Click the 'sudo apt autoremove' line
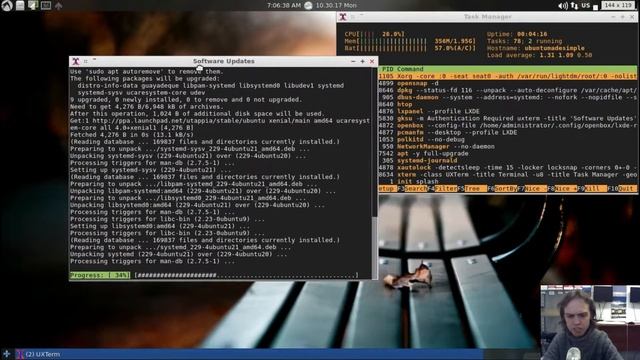The height and width of the screenshot is (360, 640). click(x=147, y=71)
